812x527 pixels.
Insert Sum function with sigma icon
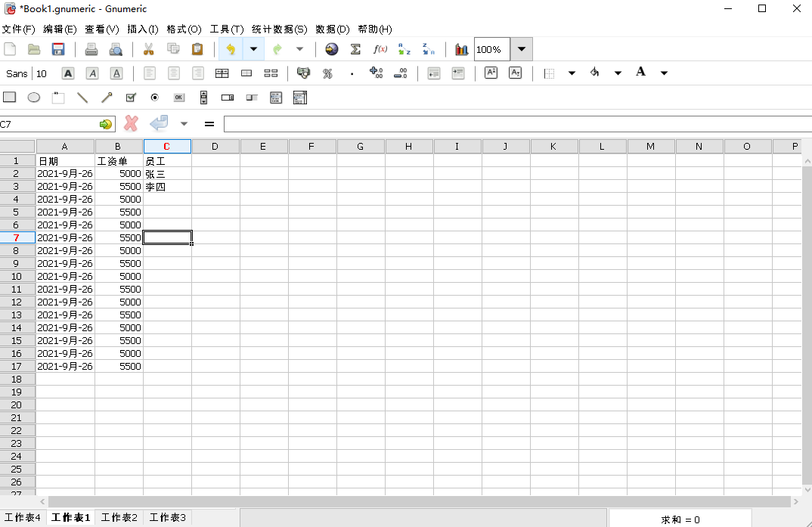(355, 49)
